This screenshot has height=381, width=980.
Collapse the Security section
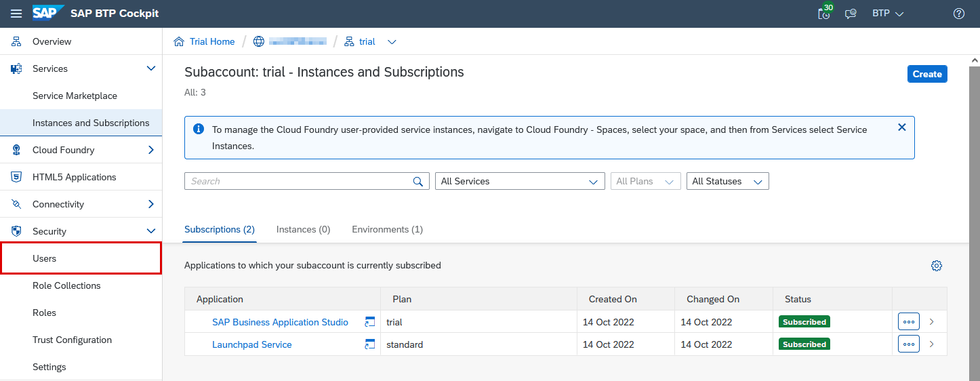(x=151, y=231)
